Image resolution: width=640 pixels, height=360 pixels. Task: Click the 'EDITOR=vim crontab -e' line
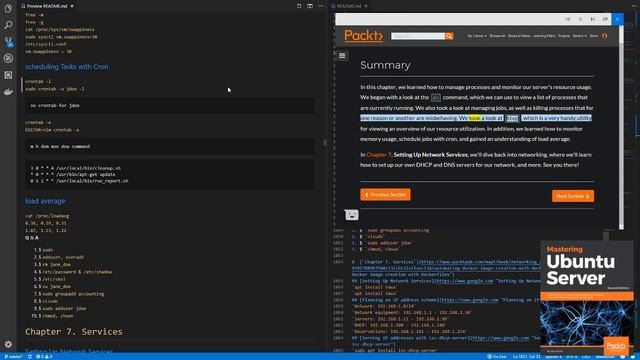tap(52, 130)
